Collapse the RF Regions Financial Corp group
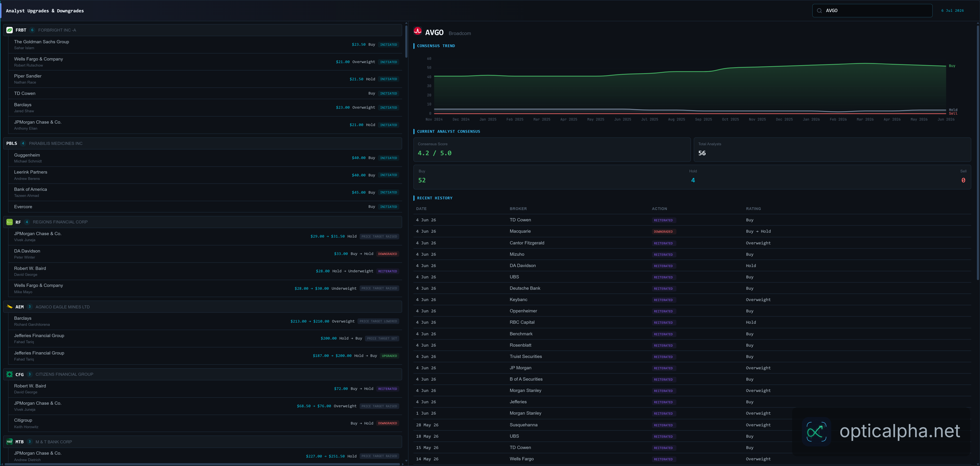Image resolution: width=980 pixels, height=466 pixels. pos(202,222)
